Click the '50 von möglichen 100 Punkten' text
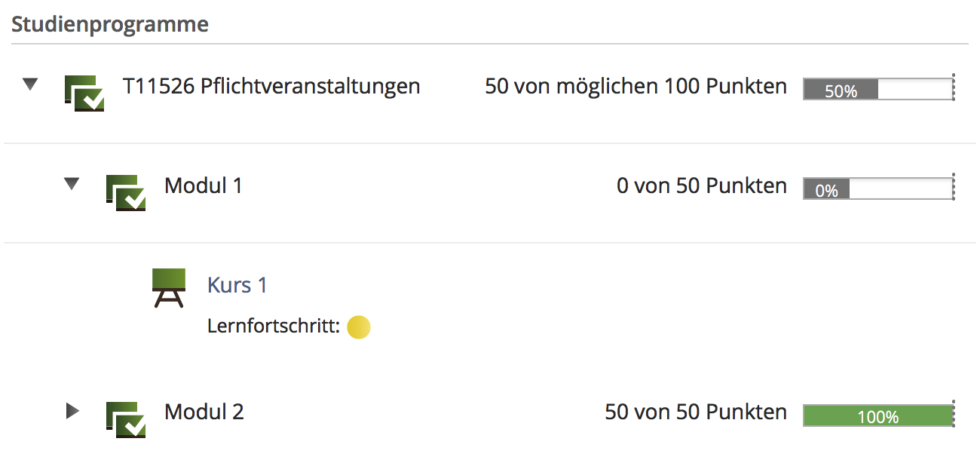Image resolution: width=980 pixels, height=463 pixels. pos(635,86)
